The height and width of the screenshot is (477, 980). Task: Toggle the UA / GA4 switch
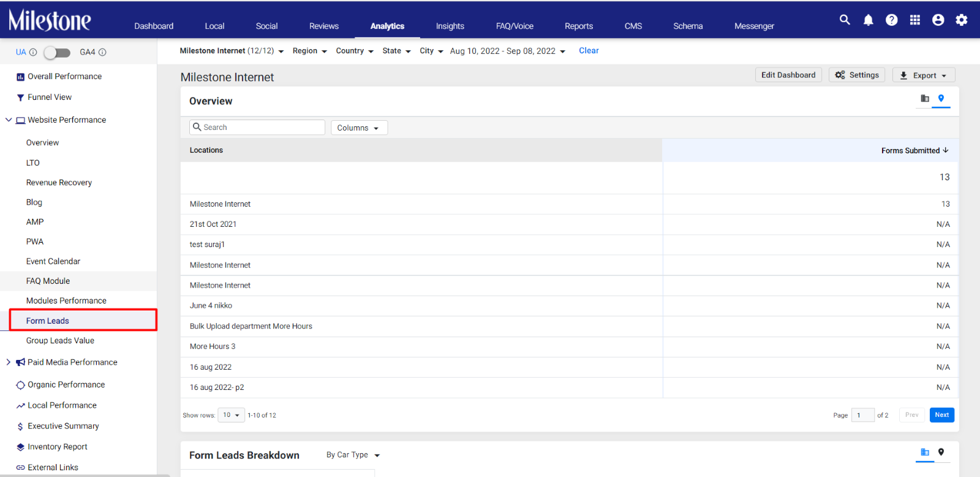click(x=57, y=52)
